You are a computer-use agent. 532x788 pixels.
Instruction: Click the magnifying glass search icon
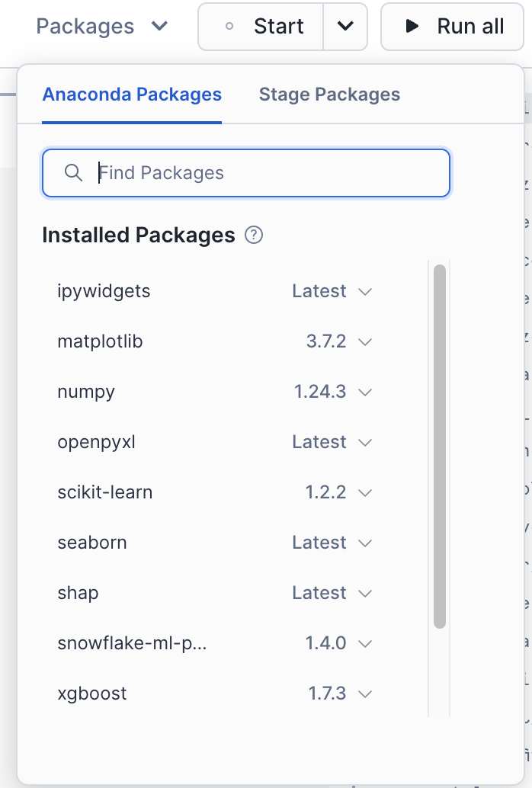[74, 173]
